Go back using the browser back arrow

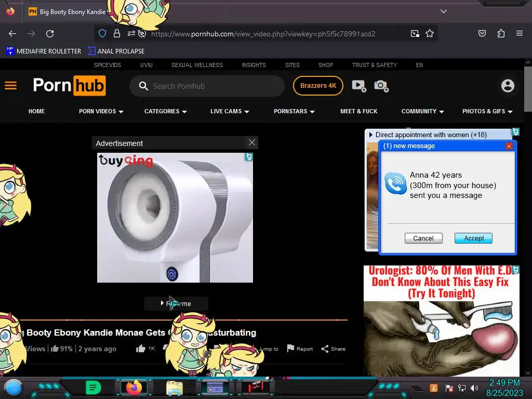coord(12,34)
